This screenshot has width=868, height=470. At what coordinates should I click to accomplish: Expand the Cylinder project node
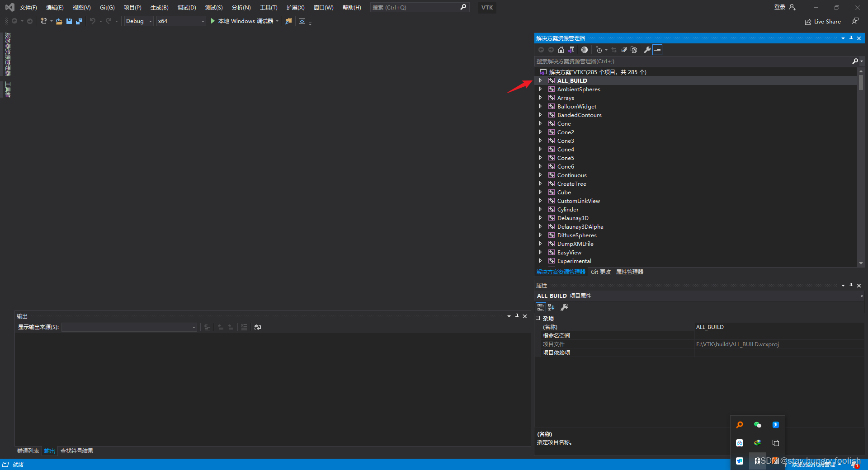pos(540,209)
